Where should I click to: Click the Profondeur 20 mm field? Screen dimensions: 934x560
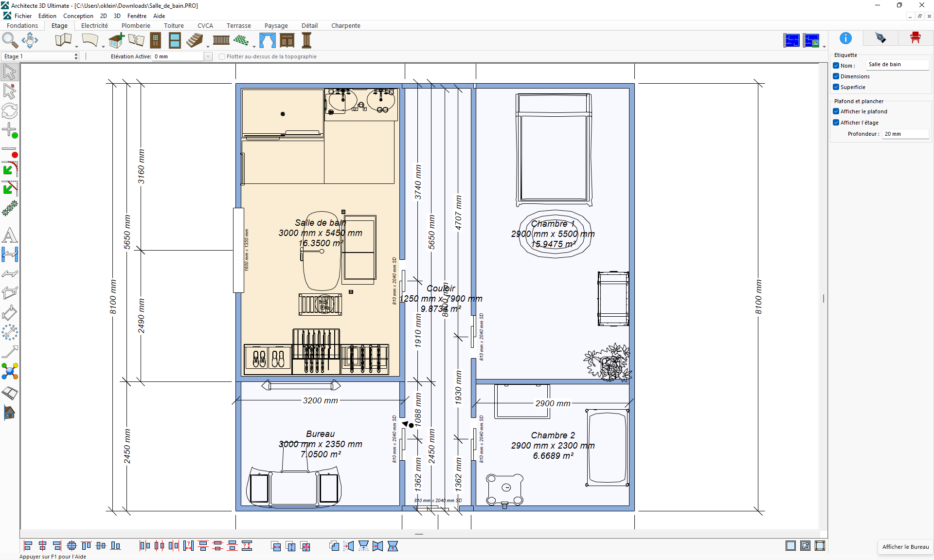906,134
